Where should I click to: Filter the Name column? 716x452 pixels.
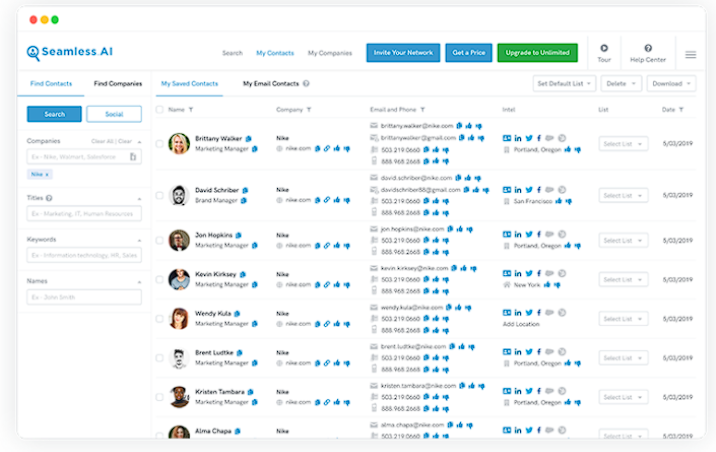pos(191,110)
